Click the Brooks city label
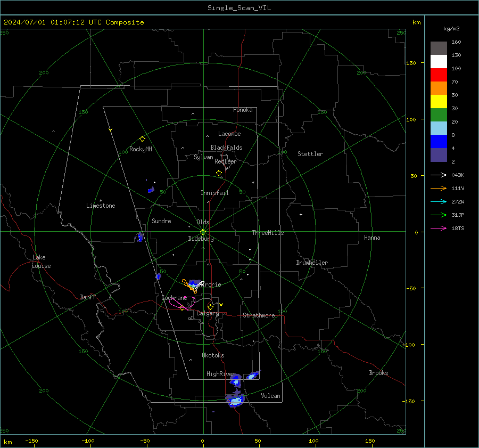This screenshot has height=448, width=479. click(x=378, y=373)
